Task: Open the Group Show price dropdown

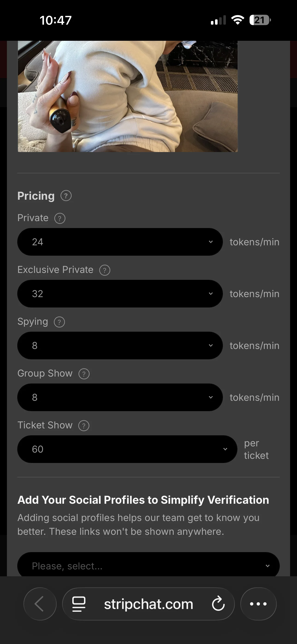Action: [x=120, y=397]
